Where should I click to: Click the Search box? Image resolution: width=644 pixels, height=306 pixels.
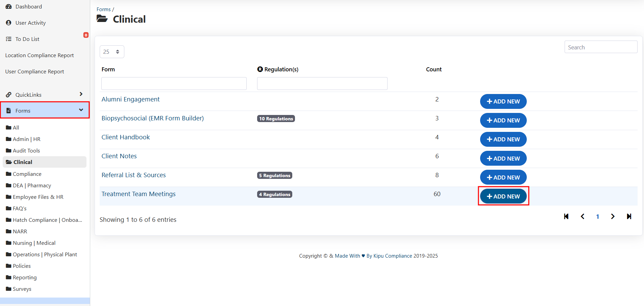[x=601, y=47]
